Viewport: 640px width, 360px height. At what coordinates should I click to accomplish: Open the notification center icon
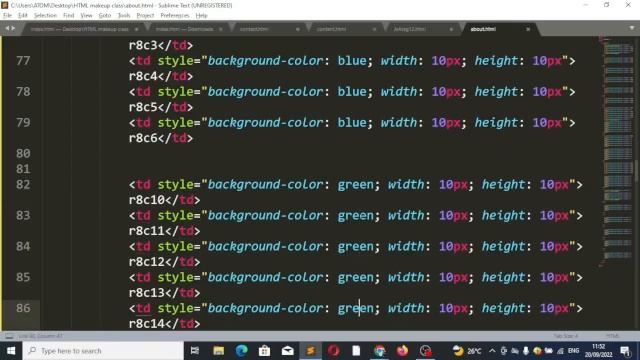pyautogui.click(x=625, y=351)
